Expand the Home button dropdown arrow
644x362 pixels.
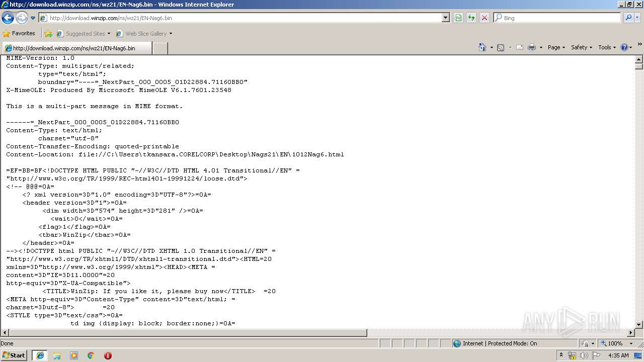491,47
